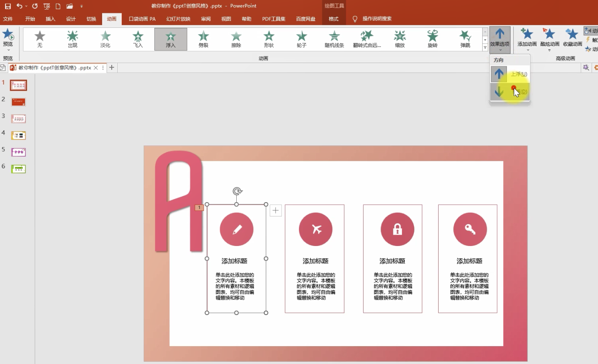The image size is (598, 364).
Task: Click the 操作说明搜索 search box
Action: pyautogui.click(x=377, y=19)
